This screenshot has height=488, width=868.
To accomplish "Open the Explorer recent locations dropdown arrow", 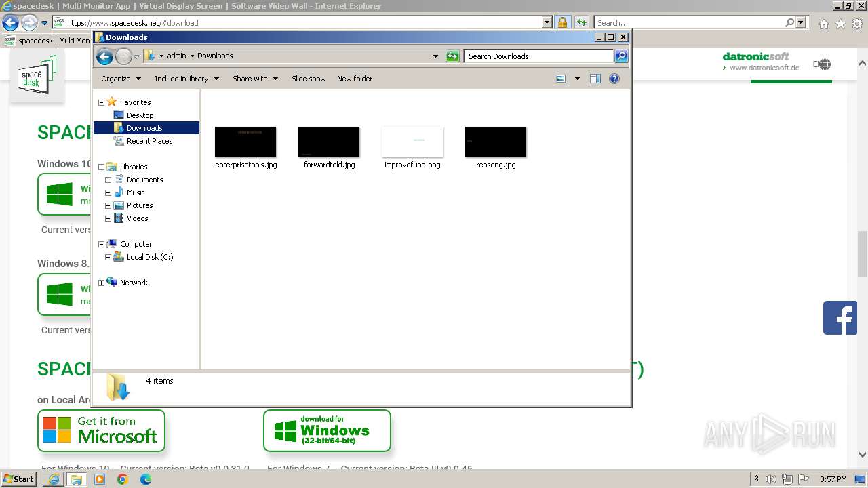I will click(x=136, y=56).
